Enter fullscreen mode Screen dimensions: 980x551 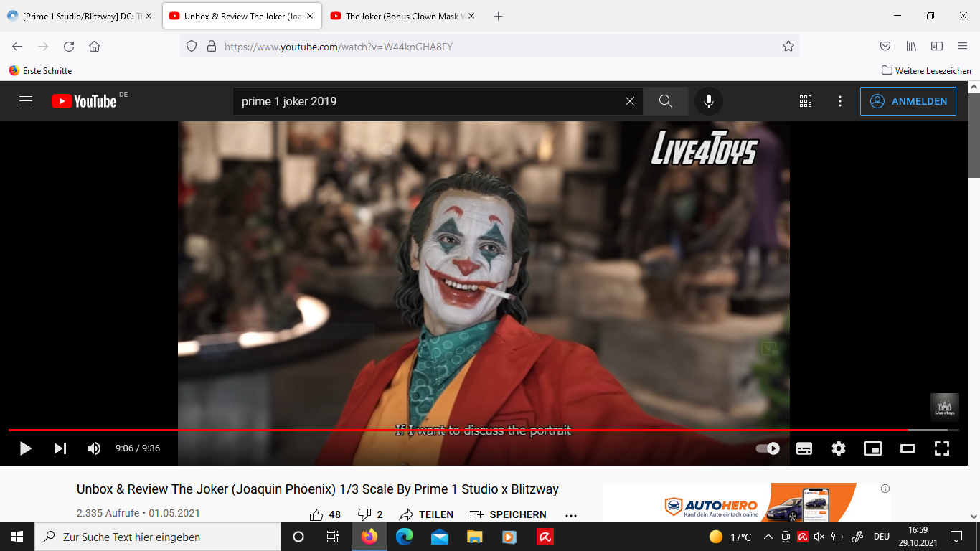[942, 448]
